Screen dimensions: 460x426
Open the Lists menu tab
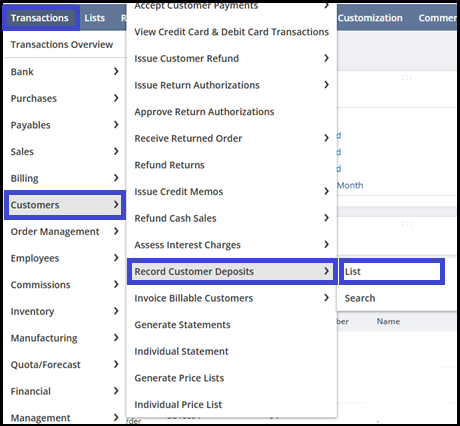click(95, 18)
